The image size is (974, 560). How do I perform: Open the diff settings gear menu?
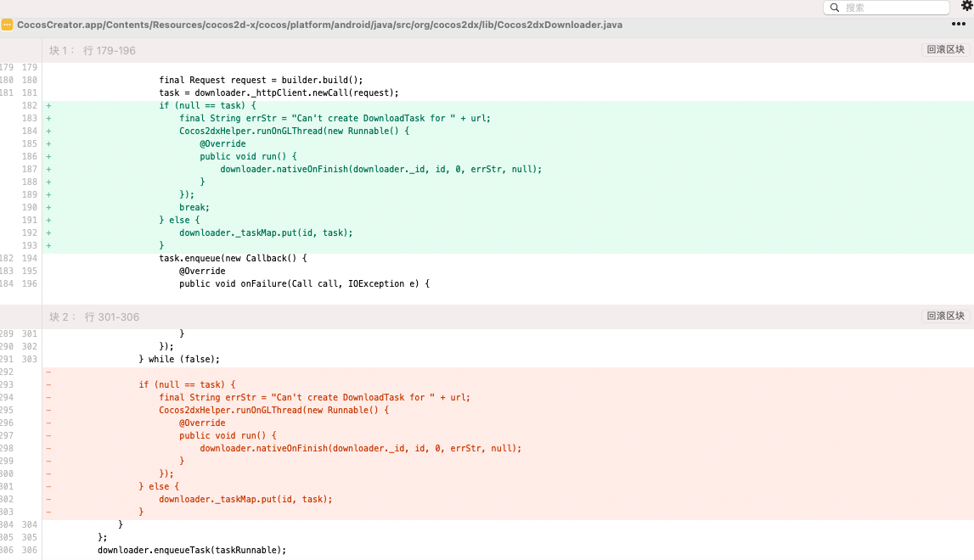(x=966, y=6)
